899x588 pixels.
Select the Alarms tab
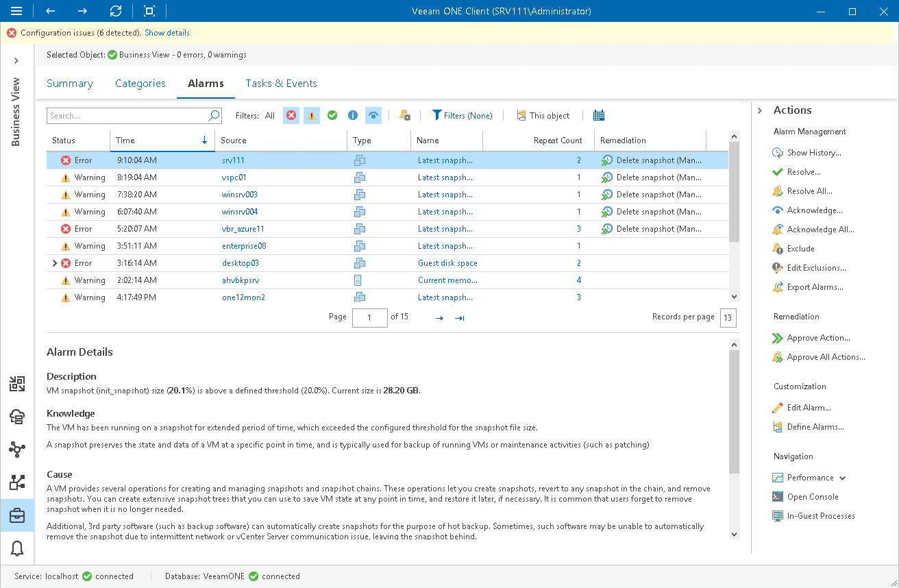[x=206, y=84]
